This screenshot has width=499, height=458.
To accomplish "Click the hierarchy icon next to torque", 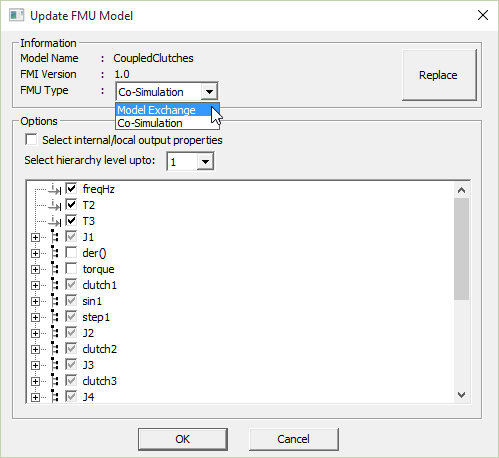I will (x=55, y=269).
